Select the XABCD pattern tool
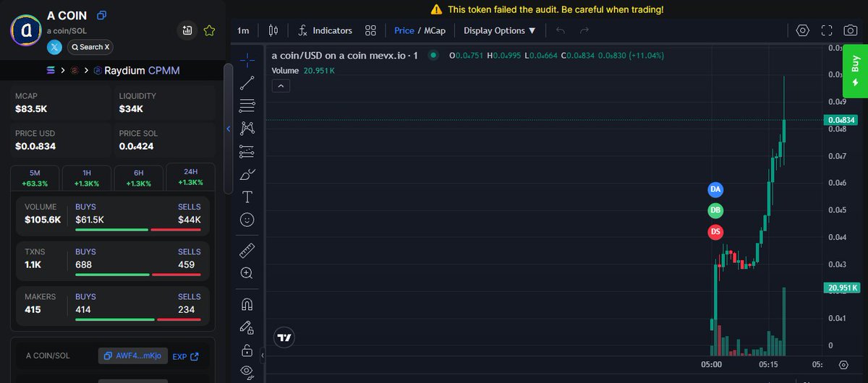 tap(247, 128)
